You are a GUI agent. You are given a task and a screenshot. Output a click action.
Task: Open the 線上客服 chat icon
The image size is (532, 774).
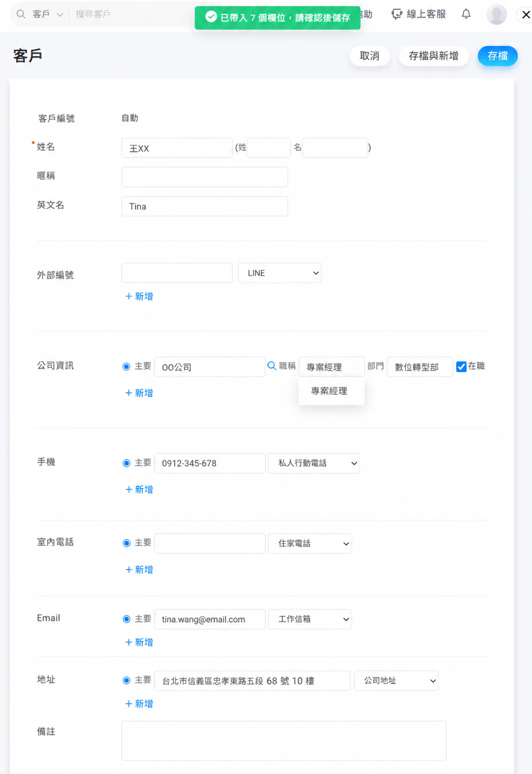[397, 14]
